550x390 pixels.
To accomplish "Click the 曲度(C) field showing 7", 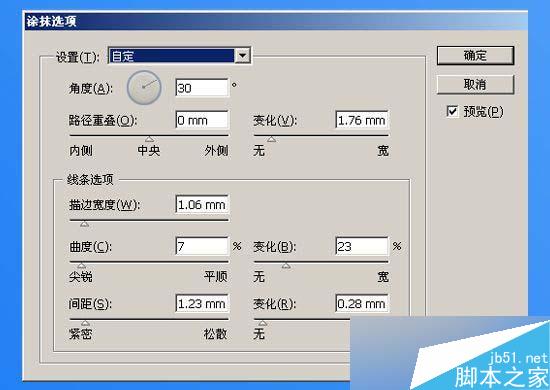I will pyautogui.click(x=202, y=246).
